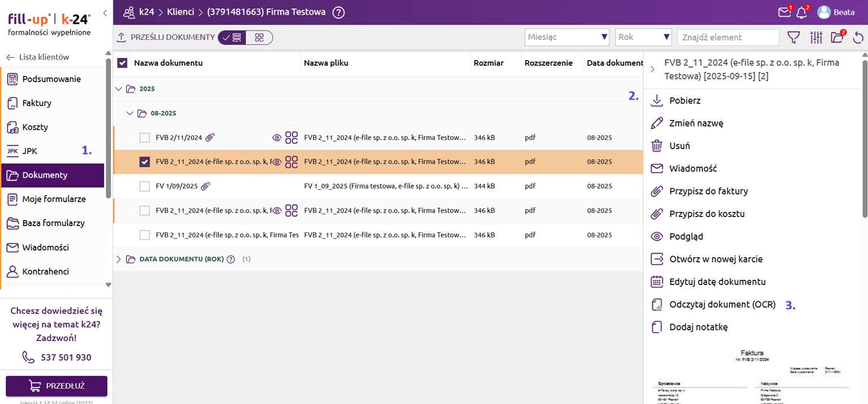Collapse the right details panel chevron

tap(652, 69)
